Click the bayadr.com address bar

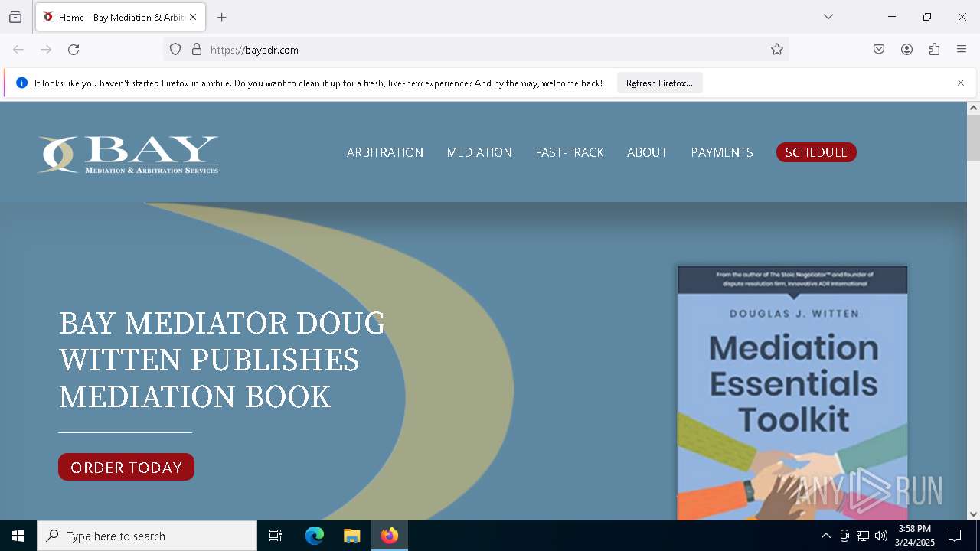tap(475, 50)
